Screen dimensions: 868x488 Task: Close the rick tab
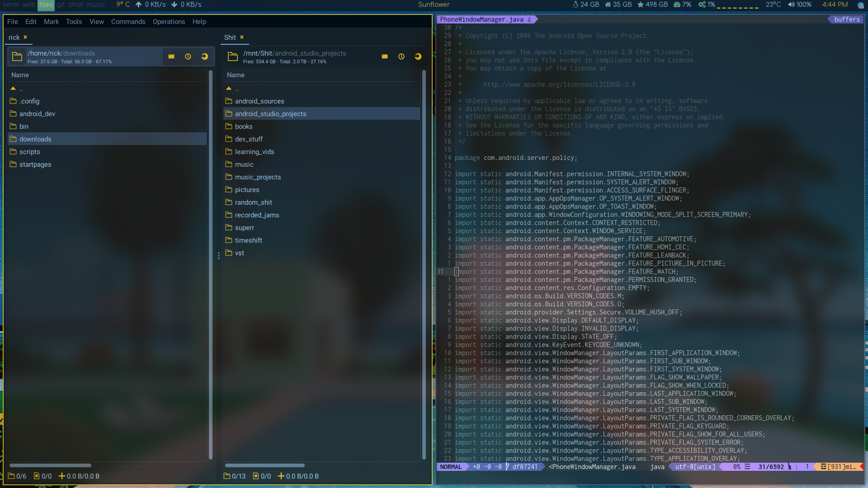[x=25, y=37]
